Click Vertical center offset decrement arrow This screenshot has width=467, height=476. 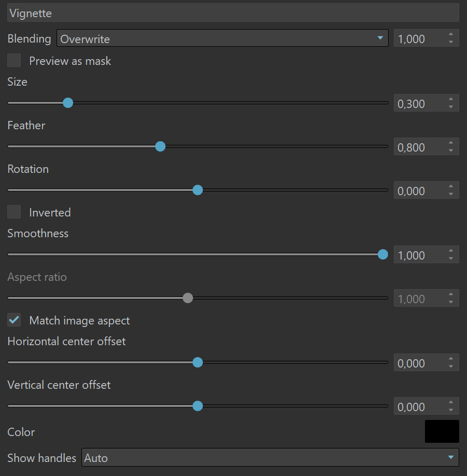(x=451, y=410)
